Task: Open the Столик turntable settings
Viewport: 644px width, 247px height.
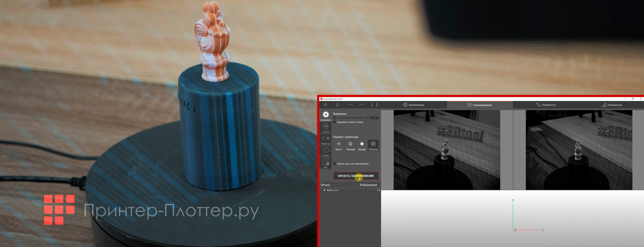Action: [x=326, y=151]
